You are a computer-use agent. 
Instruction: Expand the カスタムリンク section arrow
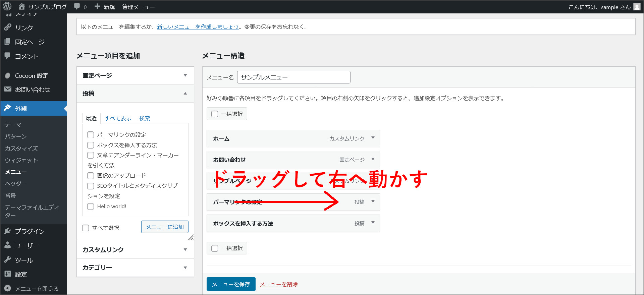pos(185,250)
